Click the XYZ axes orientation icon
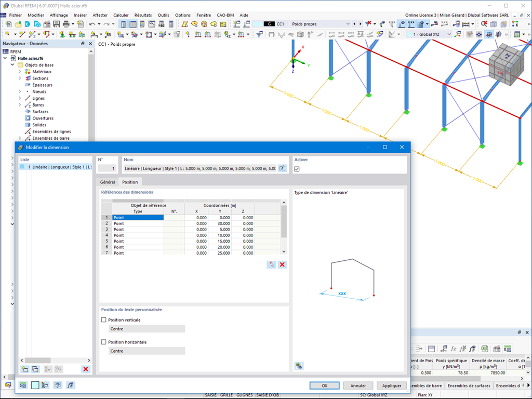The width and height of the screenshot is (532, 399). pos(515,24)
